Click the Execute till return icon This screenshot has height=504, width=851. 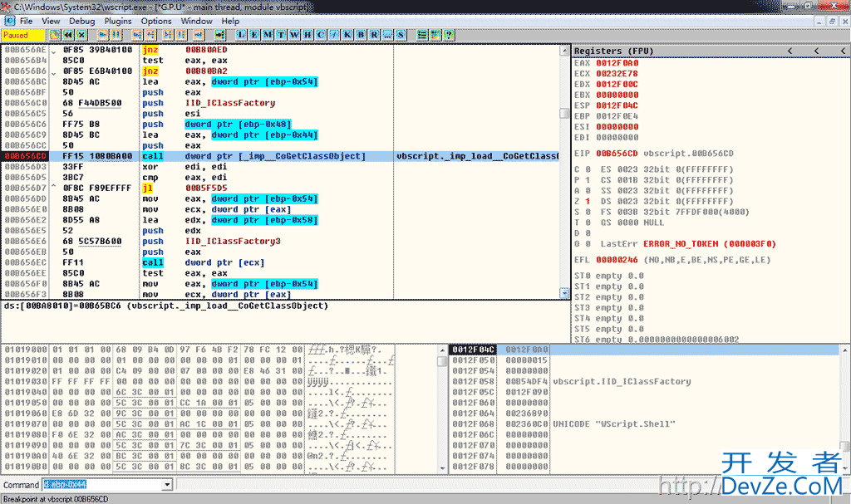[199, 35]
